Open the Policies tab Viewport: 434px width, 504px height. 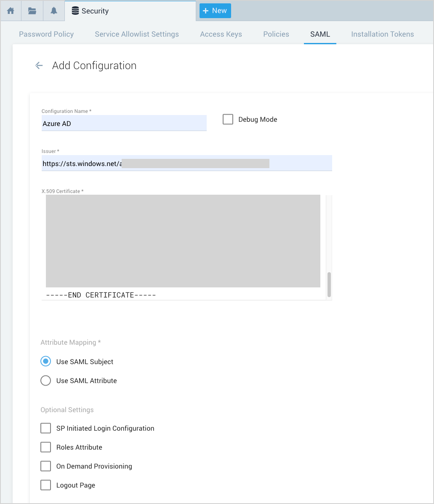[x=276, y=34]
